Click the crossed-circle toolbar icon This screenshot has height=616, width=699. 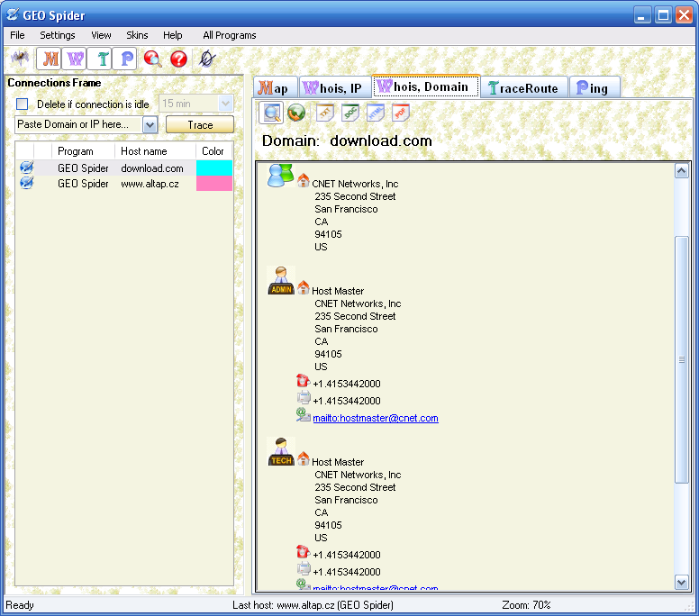click(x=207, y=59)
